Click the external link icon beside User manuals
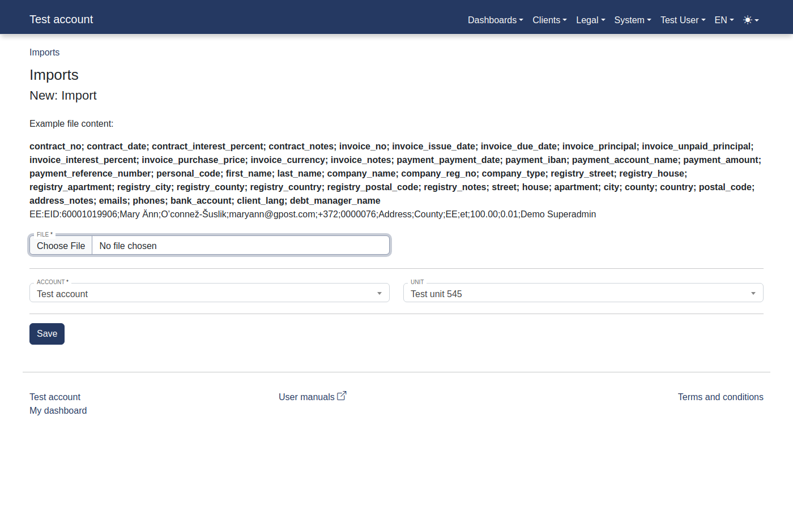 (x=342, y=396)
